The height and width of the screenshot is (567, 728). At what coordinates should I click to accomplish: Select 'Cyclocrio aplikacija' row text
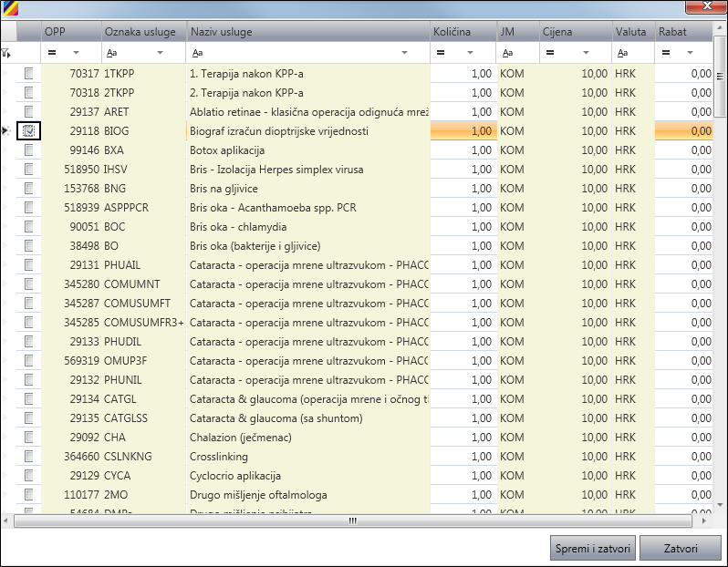point(235,476)
